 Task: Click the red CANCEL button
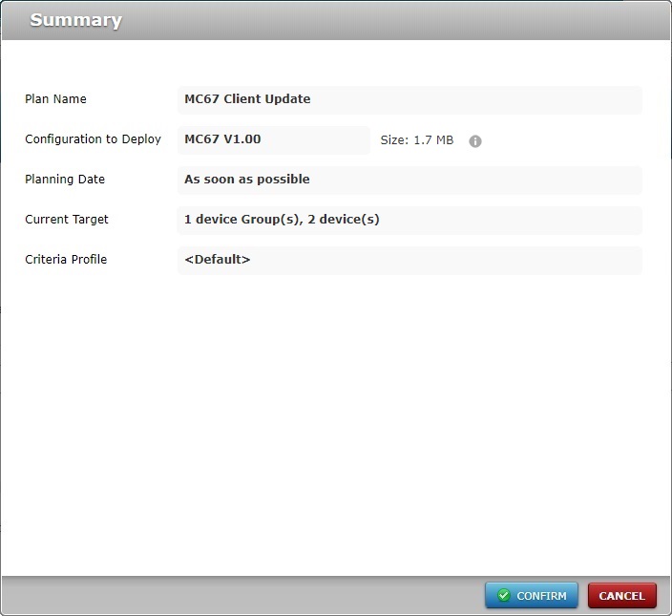621,595
